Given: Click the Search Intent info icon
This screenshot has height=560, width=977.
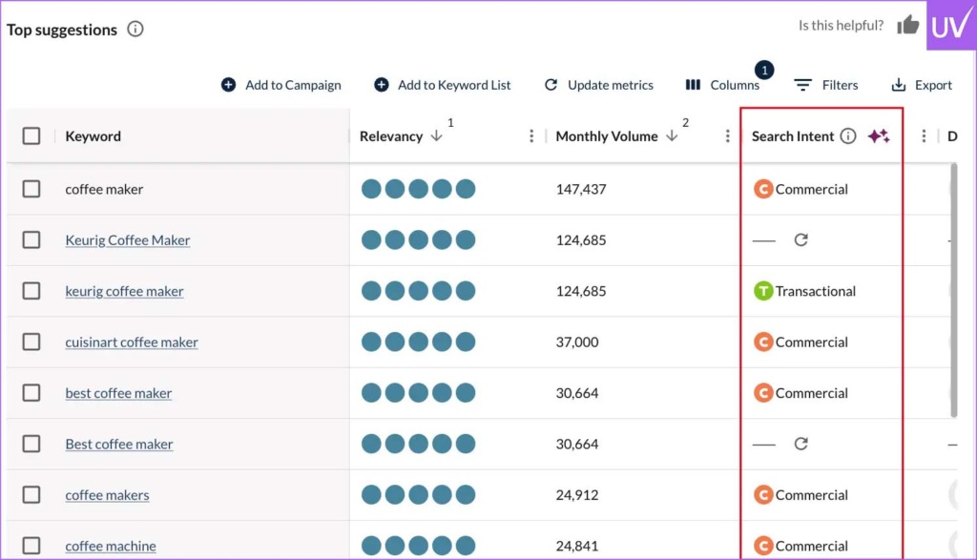Looking at the screenshot, I should 848,136.
